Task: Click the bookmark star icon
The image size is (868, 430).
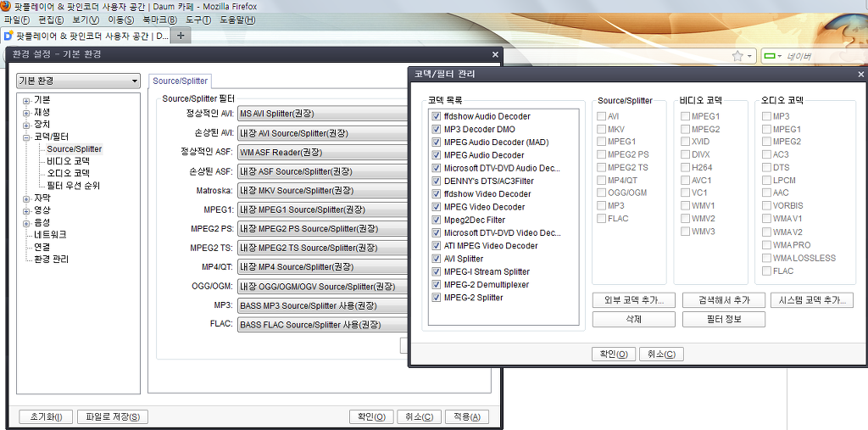Action: [x=737, y=56]
